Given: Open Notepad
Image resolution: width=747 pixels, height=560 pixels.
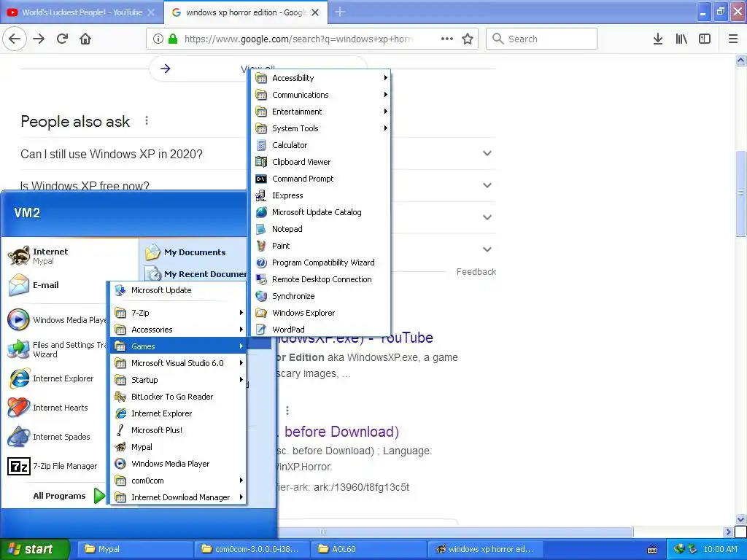Looking at the screenshot, I should click(320, 229).
